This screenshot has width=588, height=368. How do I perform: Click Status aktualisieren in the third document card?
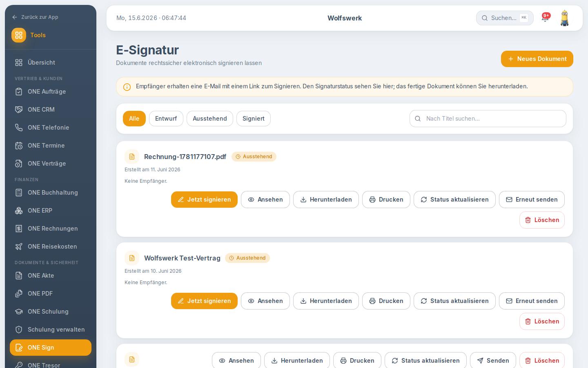(425, 360)
